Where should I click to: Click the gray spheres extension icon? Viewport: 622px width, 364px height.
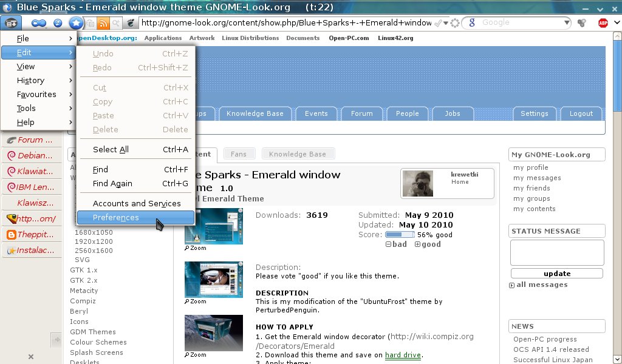pyautogui.click(x=581, y=23)
